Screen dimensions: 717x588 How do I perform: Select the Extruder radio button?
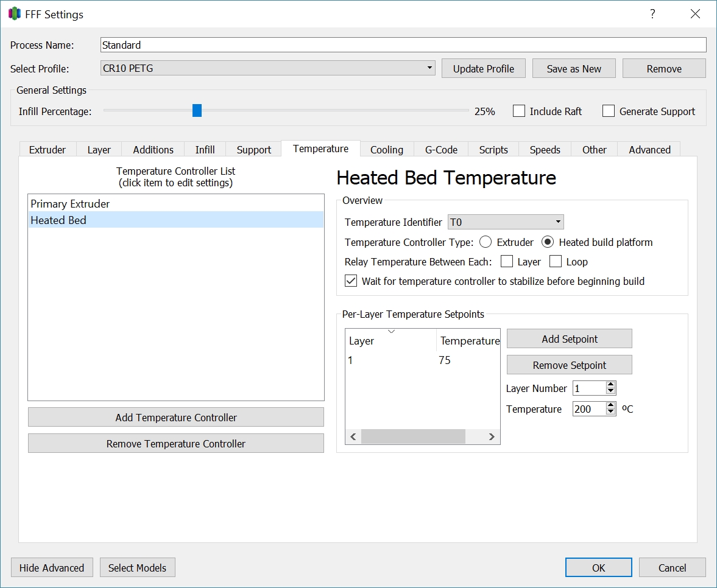pyautogui.click(x=486, y=242)
